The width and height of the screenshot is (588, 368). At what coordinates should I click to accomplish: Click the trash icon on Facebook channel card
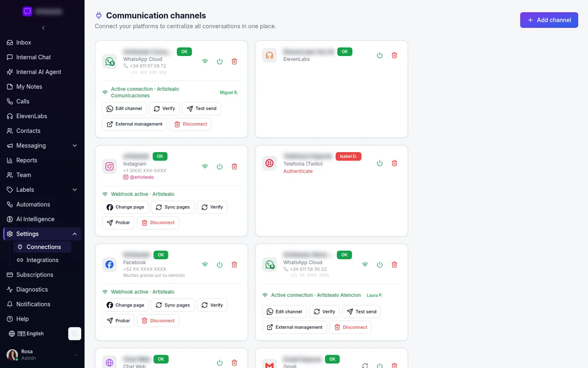click(234, 264)
